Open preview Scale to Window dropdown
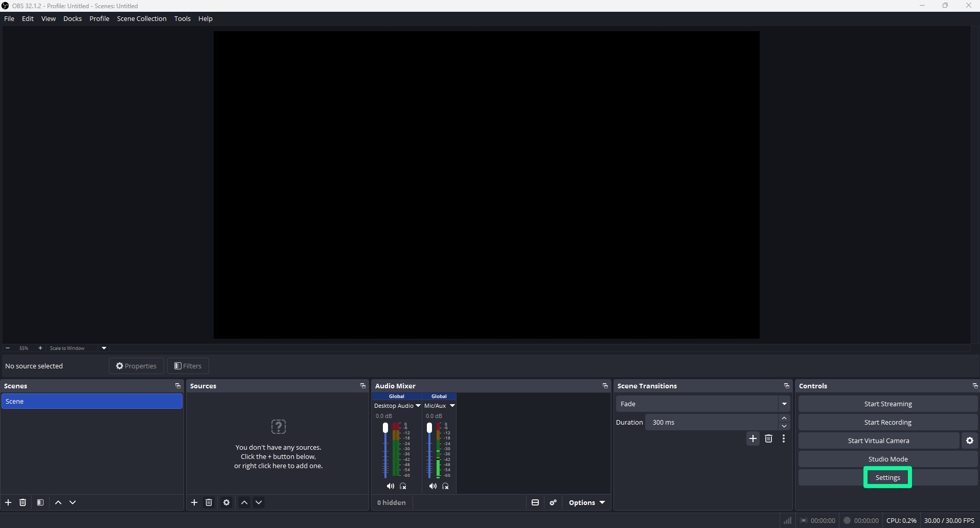Screen dimensions: 980x528 [x=104, y=348]
